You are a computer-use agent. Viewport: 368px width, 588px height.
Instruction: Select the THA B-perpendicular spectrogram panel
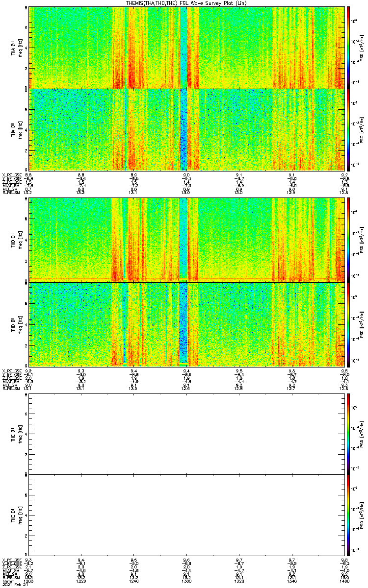[186, 48]
